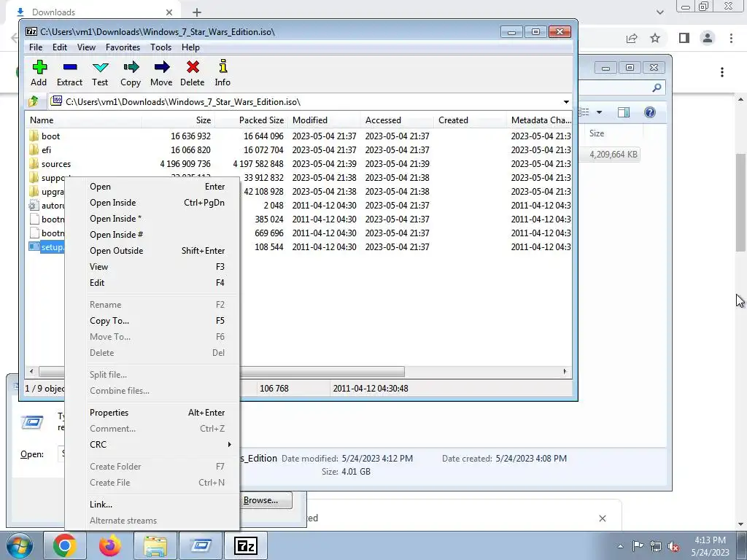Click Chrome page vertical scrollbar thumb
Image resolution: width=747 pixels, height=560 pixels.
740,203
